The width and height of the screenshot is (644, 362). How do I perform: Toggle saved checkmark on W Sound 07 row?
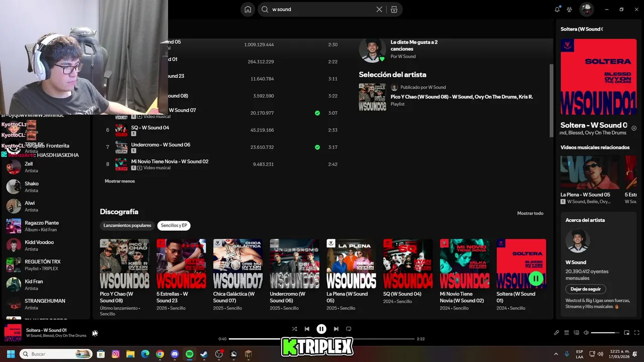[317, 113]
